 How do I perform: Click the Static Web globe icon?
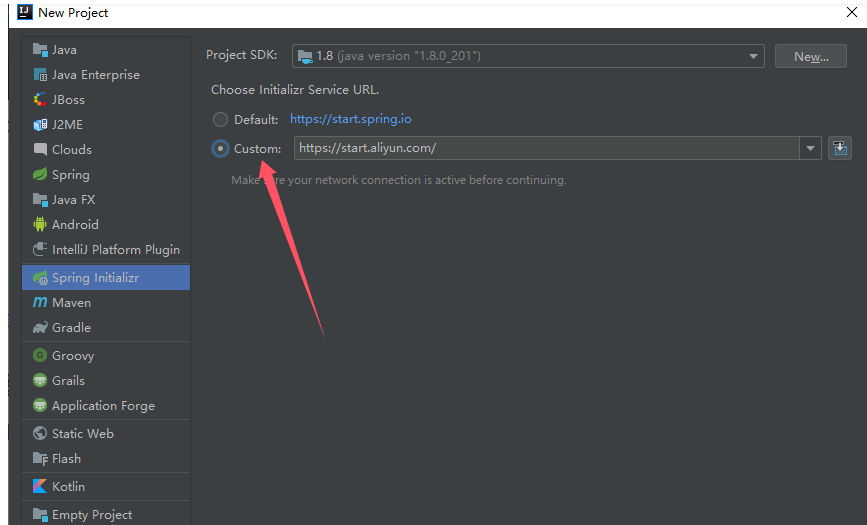point(40,433)
